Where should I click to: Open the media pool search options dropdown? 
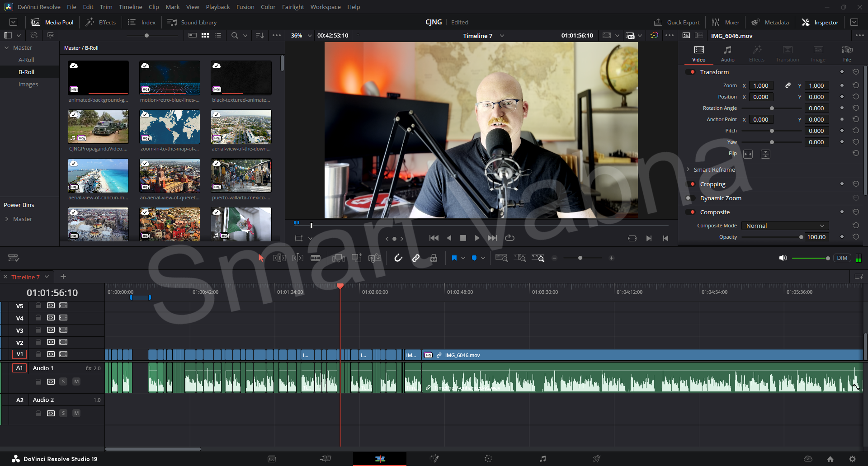[245, 35]
